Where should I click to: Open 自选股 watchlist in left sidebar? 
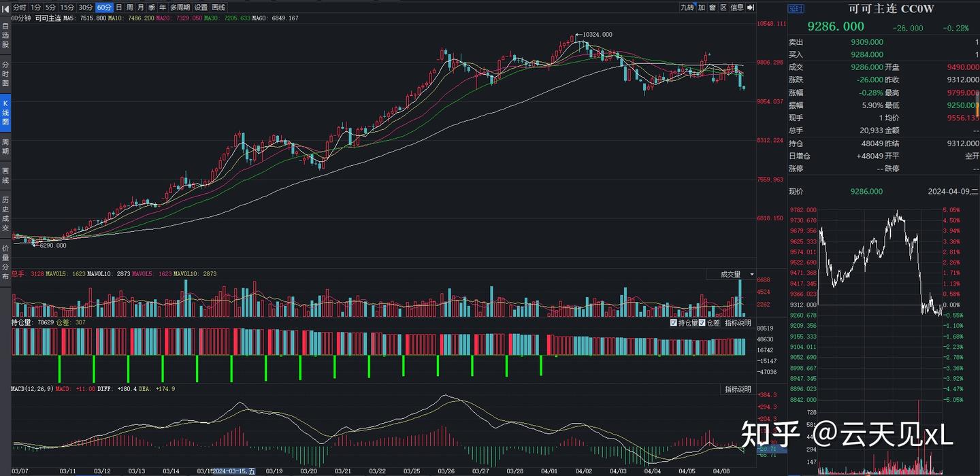5,35
